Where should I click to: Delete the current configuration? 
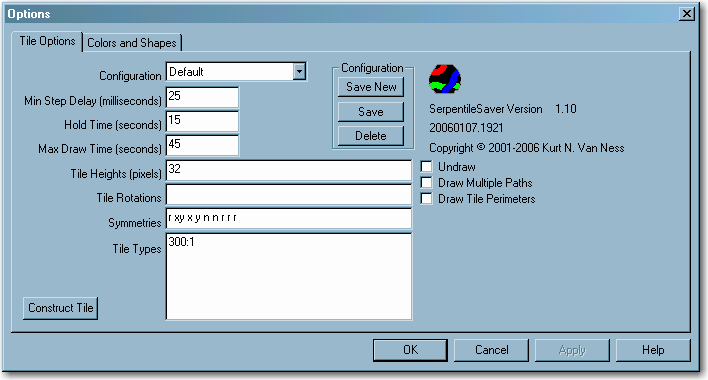371,136
